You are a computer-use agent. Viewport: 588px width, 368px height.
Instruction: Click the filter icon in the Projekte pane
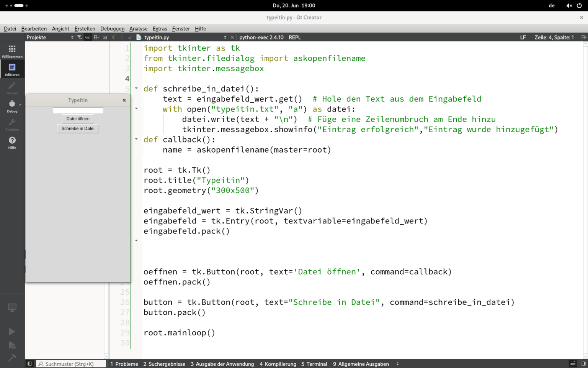[79, 37]
